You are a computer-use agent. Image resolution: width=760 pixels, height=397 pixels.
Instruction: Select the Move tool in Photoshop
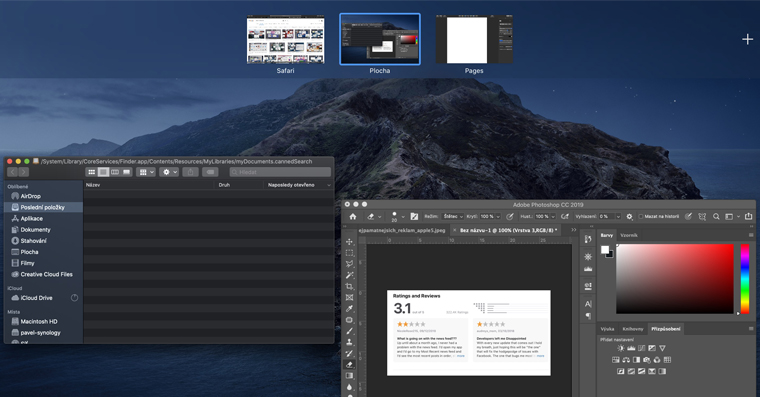[349, 241]
